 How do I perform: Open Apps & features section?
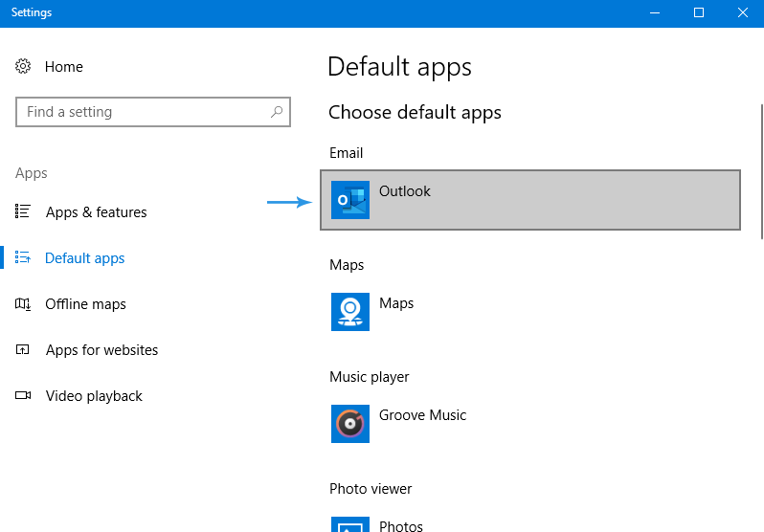(x=97, y=211)
